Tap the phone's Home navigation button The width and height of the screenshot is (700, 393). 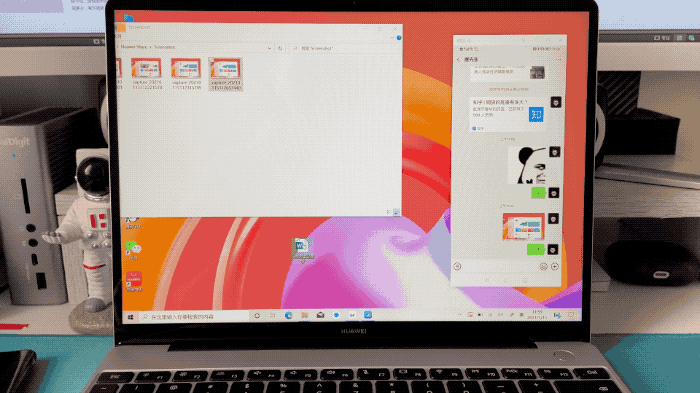[x=506, y=280]
